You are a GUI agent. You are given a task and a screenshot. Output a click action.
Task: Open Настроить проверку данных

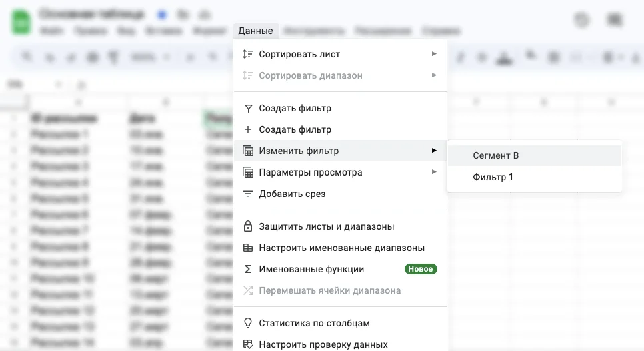(323, 344)
